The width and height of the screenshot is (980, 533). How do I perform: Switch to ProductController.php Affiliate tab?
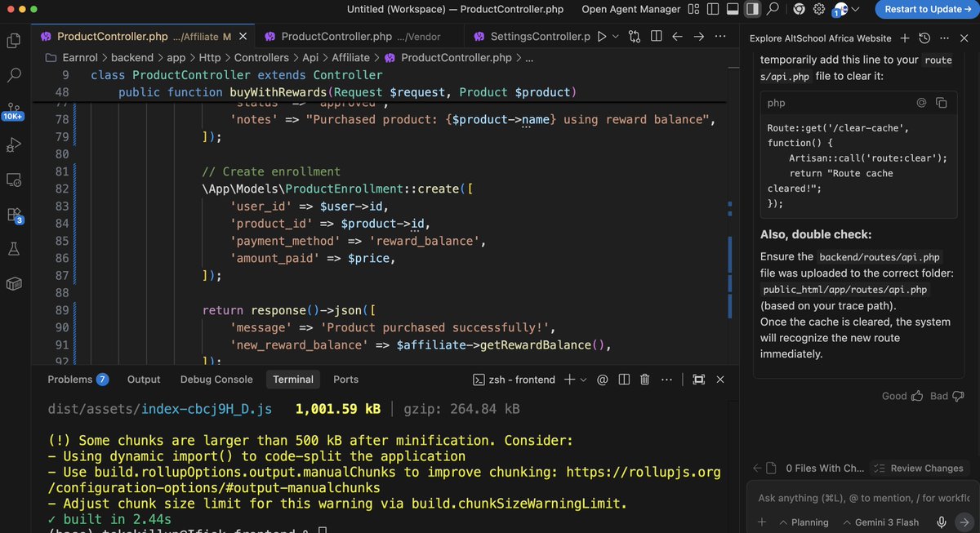pos(145,37)
